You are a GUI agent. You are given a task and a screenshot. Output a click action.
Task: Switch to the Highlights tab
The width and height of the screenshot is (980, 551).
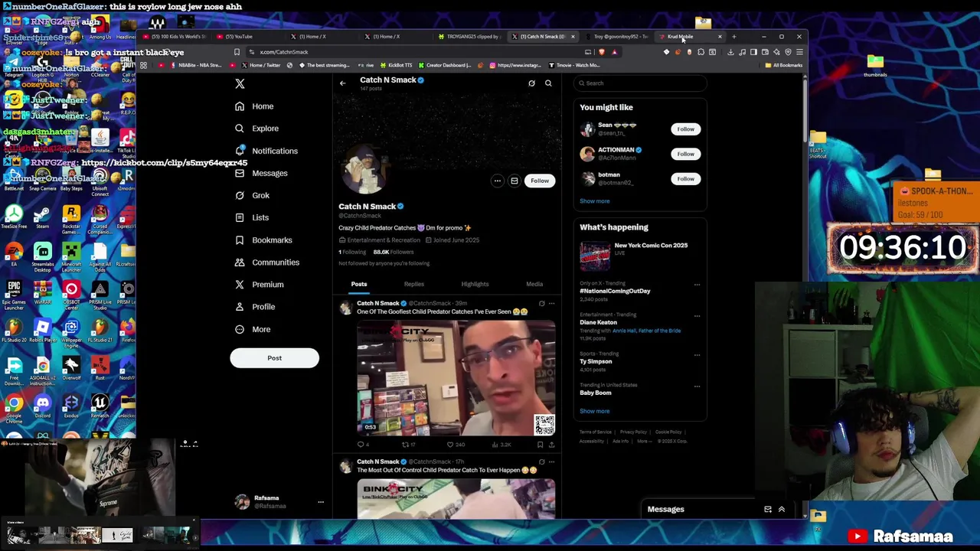475,284
